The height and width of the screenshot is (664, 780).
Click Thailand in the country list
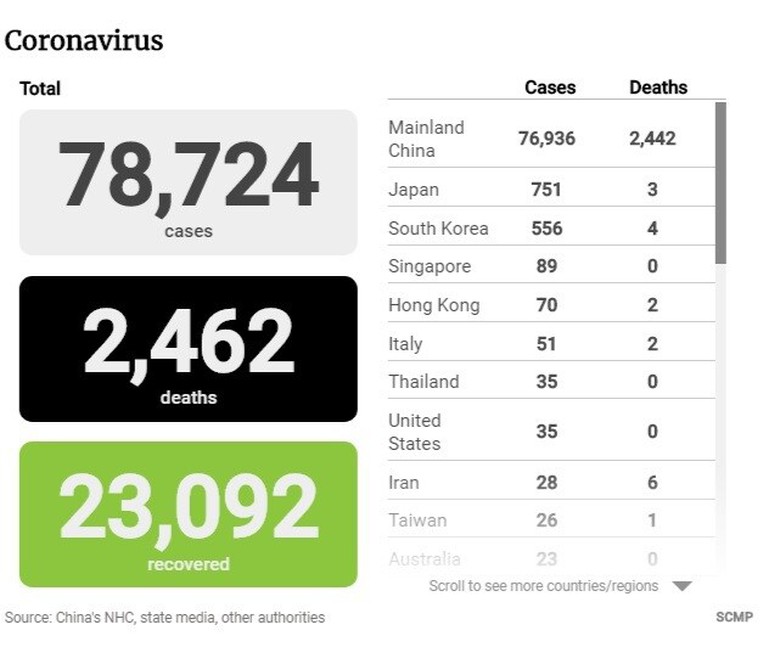[x=423, y=382]
